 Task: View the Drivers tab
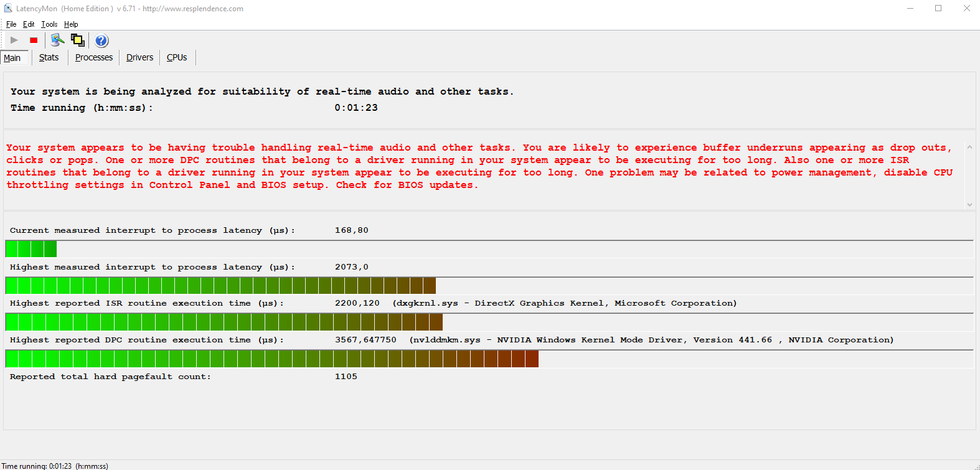tap(139, 57)
